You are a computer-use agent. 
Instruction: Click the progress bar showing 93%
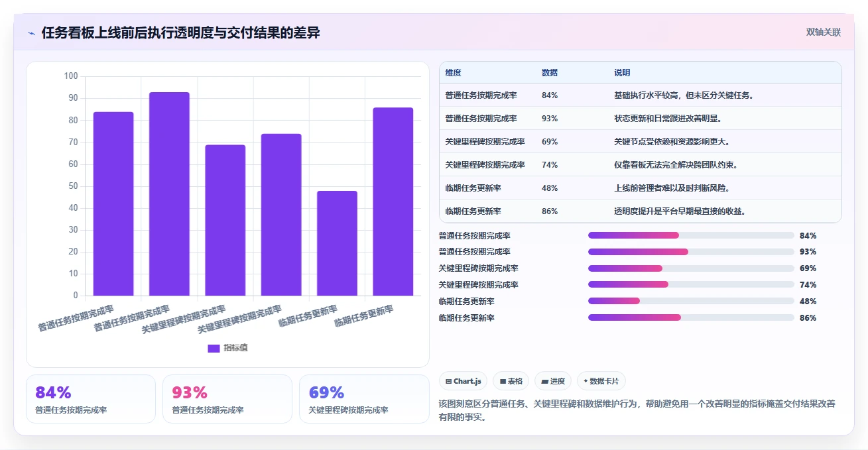(691, 252)
